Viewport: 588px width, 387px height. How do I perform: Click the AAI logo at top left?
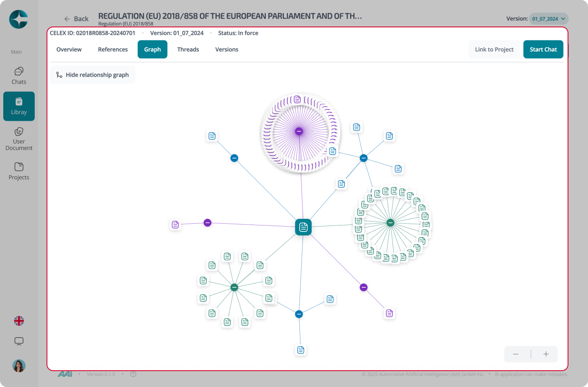pos(18,19)
